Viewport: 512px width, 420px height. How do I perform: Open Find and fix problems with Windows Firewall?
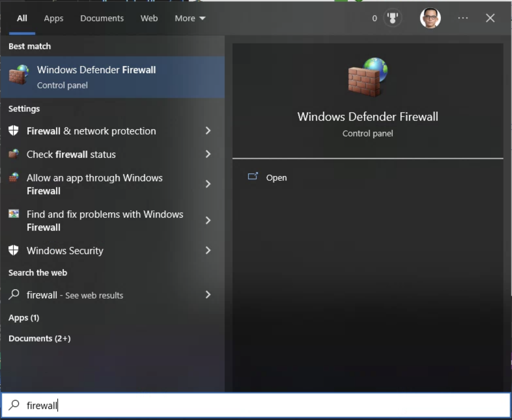coord(112,220)
